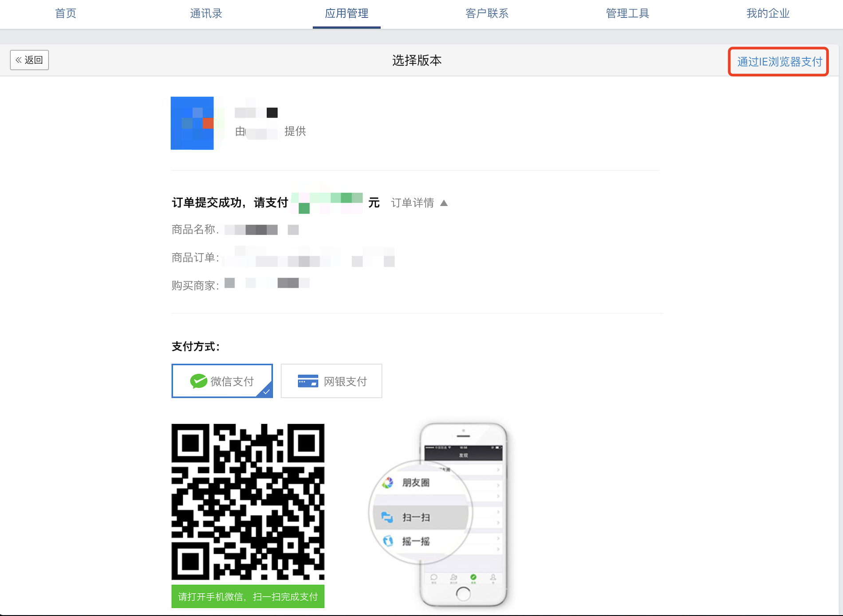Click the WeChat Pay green logo icon
Screen dimensions: 843x616
[x=198, y=381]
